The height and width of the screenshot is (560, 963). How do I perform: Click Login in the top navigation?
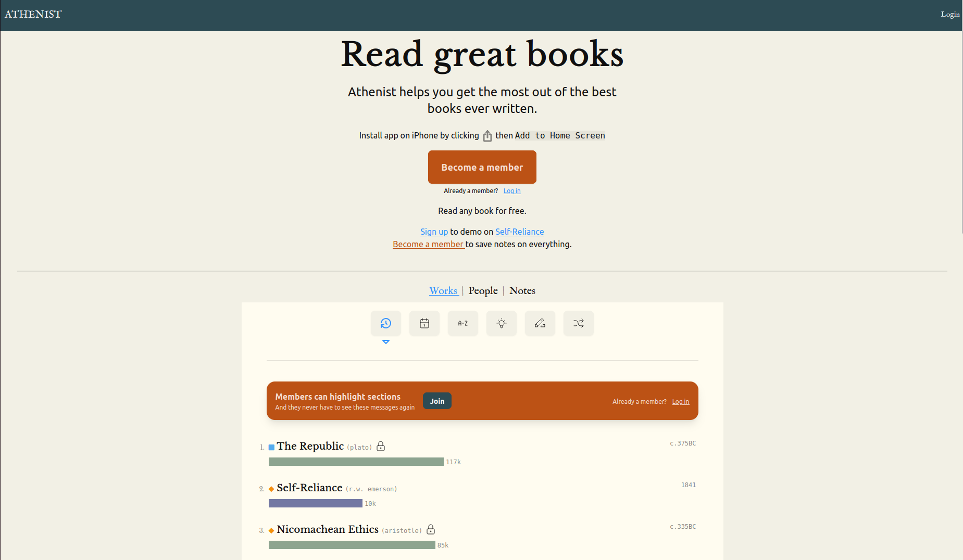click(x=950, y=15)
